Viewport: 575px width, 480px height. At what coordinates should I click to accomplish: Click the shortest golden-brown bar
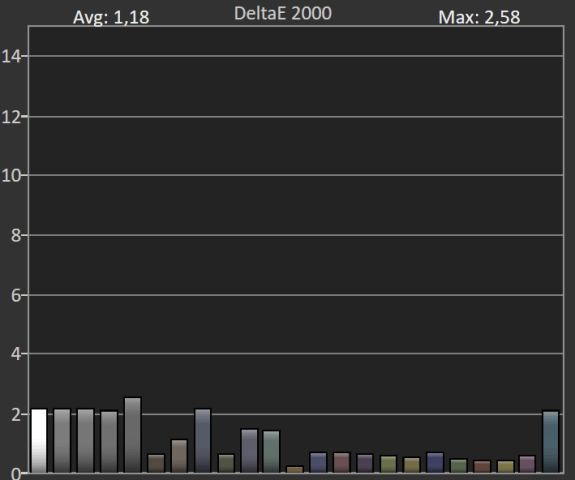coord(294,469)
